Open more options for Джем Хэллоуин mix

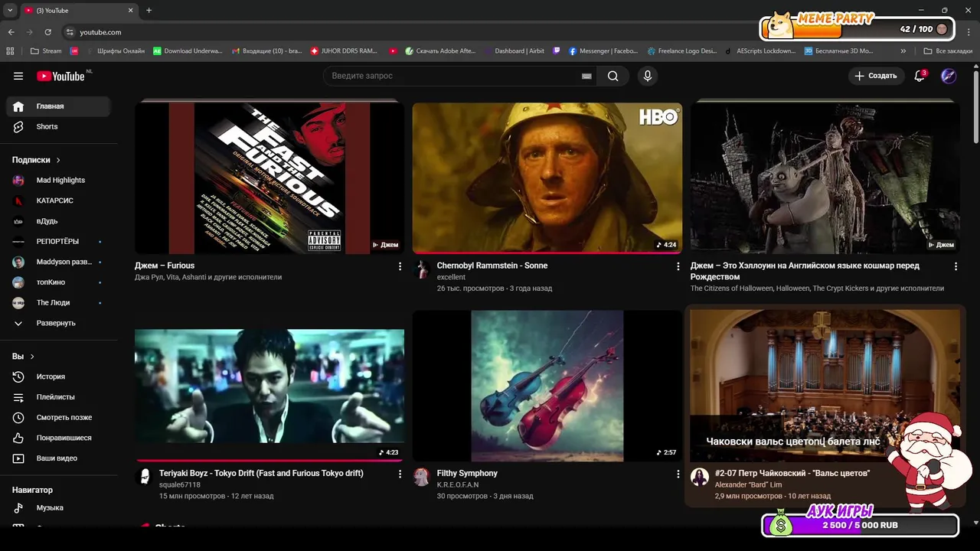[x=955, y=266]
